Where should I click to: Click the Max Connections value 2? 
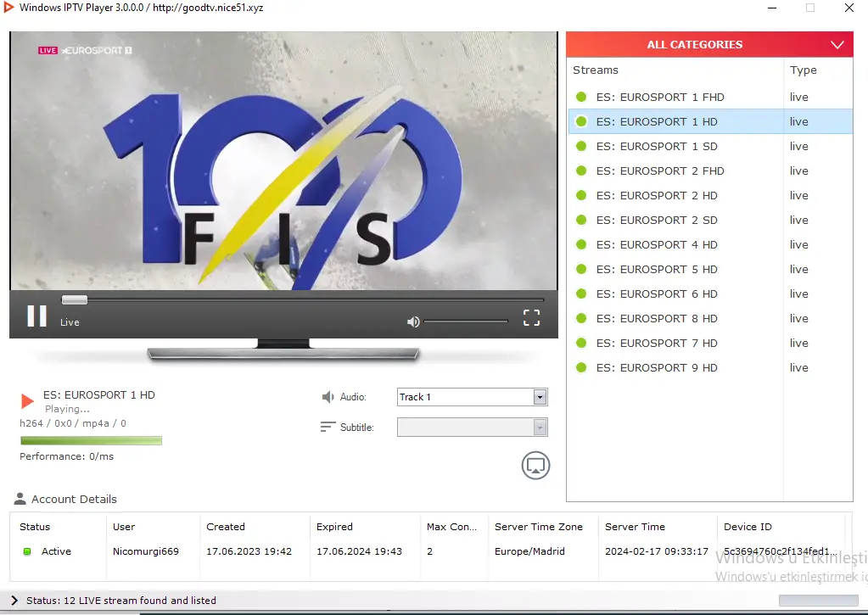click(429, 551)
